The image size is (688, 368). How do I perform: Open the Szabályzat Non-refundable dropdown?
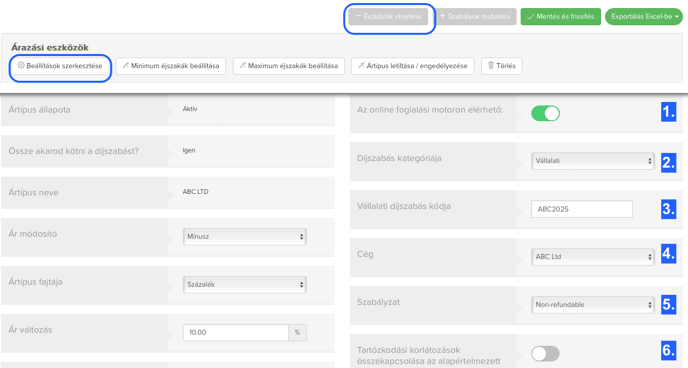(592, 304)
